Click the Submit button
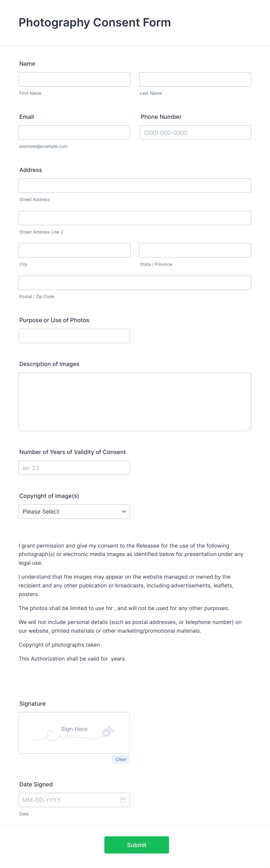Image resolution: width=270 pixels, height=868 pixels. click(x=136, y=845)
